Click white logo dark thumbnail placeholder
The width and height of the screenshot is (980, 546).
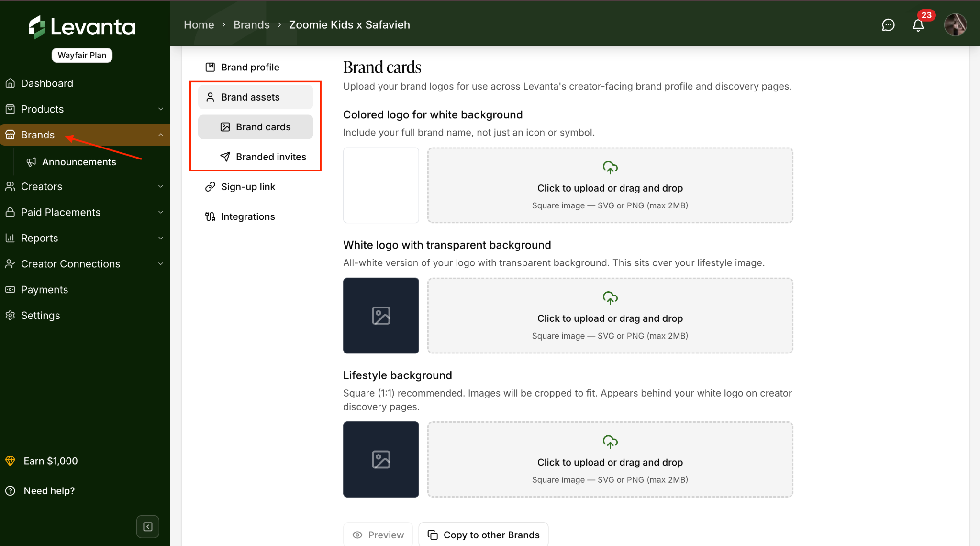(381, 316)
